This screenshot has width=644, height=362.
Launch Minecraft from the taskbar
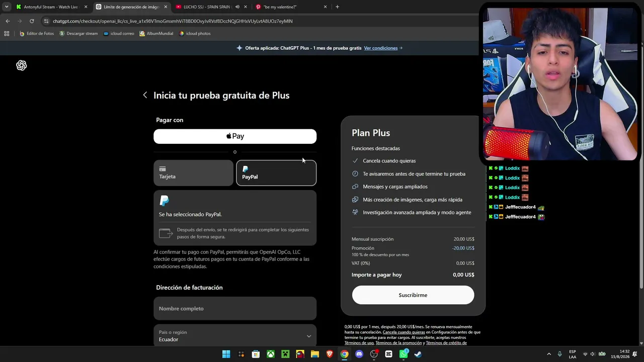pyautogui.click(x=285, y=354)
